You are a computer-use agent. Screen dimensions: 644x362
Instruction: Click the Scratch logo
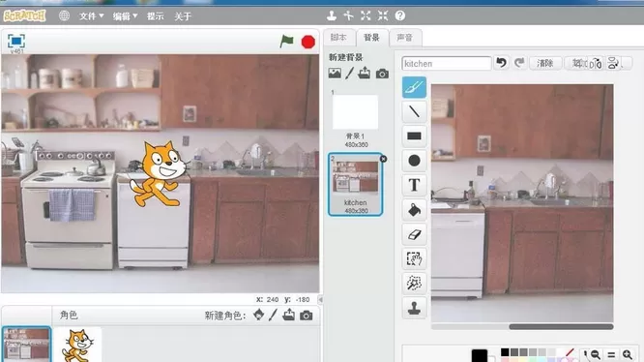click(x=24, y=16)
